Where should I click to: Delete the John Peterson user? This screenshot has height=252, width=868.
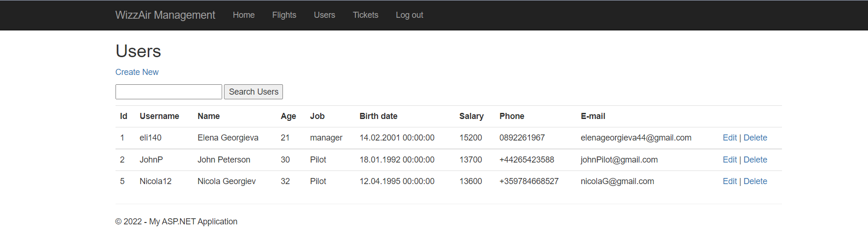pos(755,160)
